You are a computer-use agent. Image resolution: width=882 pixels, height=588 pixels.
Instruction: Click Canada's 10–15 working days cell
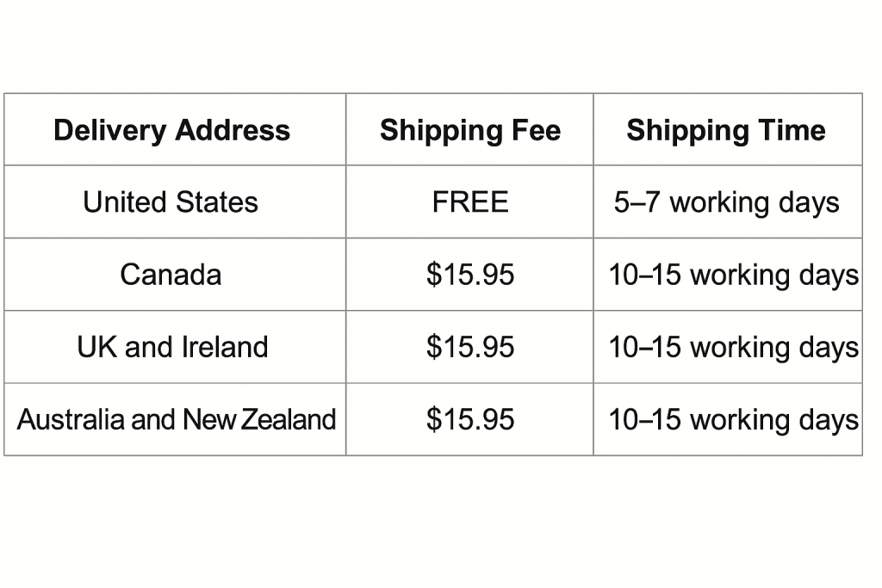point(728,275)
